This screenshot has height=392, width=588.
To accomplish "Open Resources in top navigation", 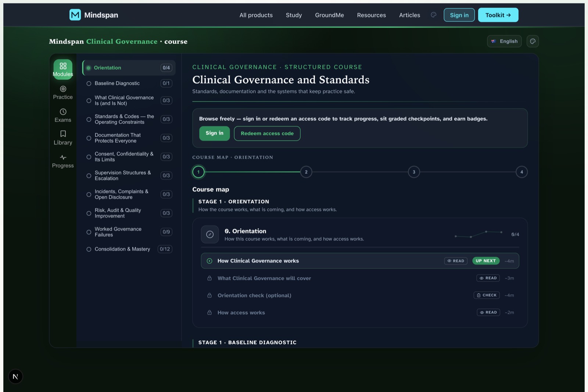I will (372, 15).
